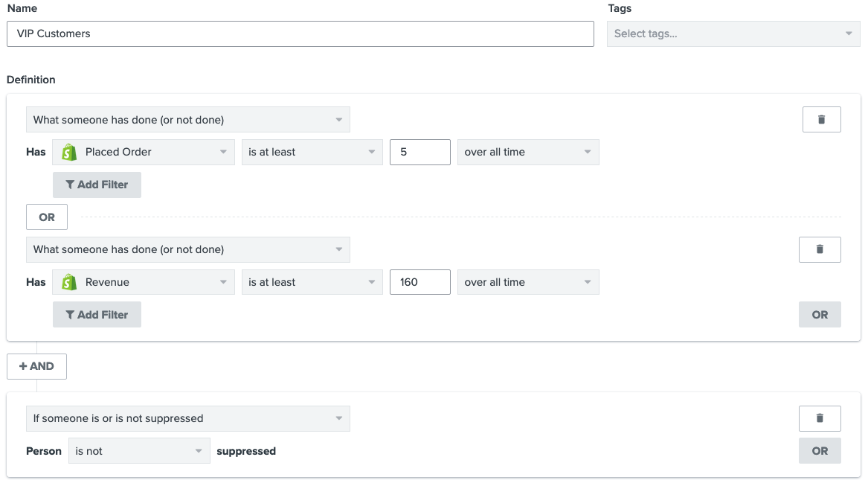This screenshot has height=486, width=868.
Task: Change 'over all time' for Placed Order
Action: point(527,152)
